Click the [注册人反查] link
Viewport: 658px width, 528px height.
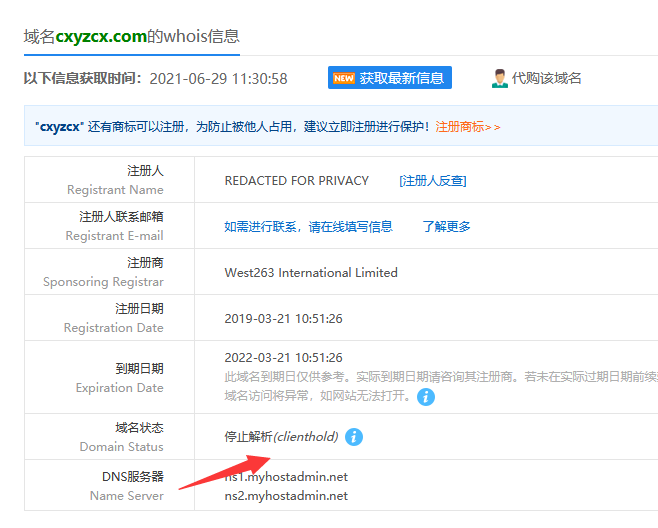[x=432, y=181]
